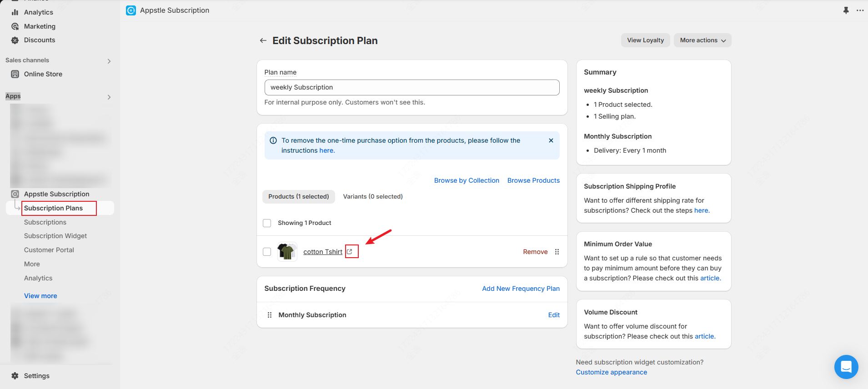Click Browse Products link
The height and width of the screenshot is (389, 868).
point(533,180)
